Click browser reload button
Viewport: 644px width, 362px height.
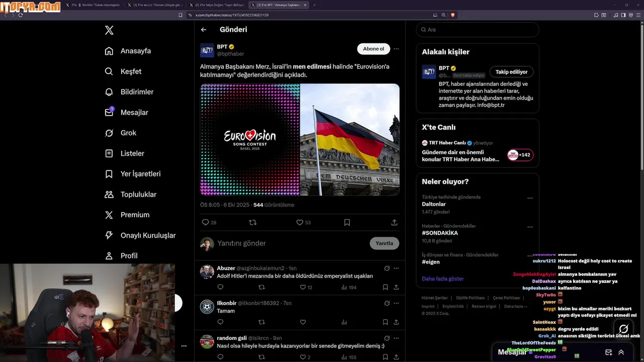tap(21, 15)
